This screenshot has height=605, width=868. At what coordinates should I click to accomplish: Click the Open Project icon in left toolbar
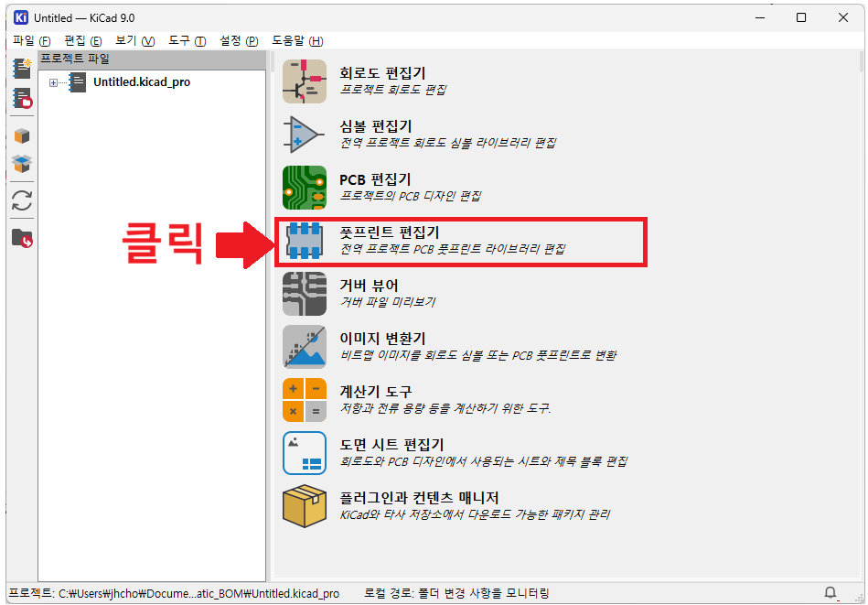click(22, 98)
